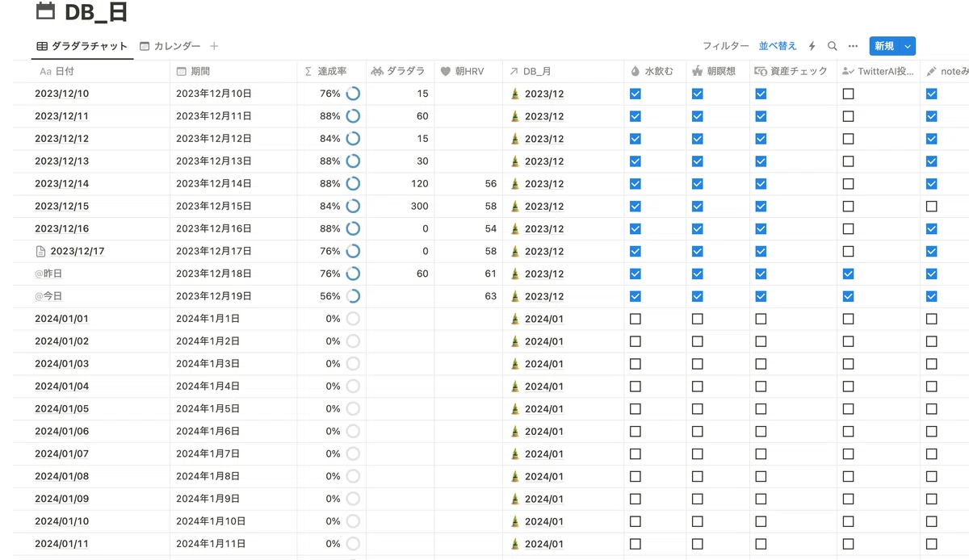Image resolution: width=969 pixels, height=560 pixels.
Task: Open the 2024/01 link in 2024/01/03 row
Action: coord(544,364)
